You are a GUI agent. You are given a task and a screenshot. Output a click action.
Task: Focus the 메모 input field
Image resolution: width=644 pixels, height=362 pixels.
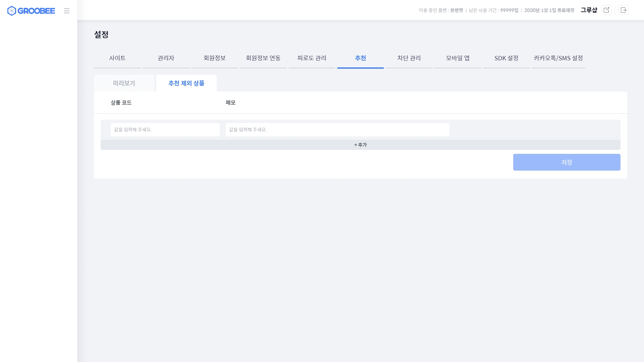[x=337, y=130]
